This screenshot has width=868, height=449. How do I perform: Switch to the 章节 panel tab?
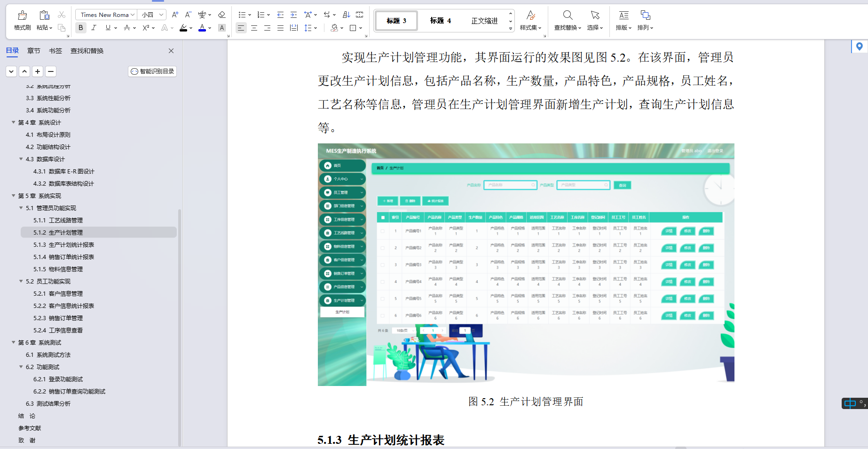33,51
